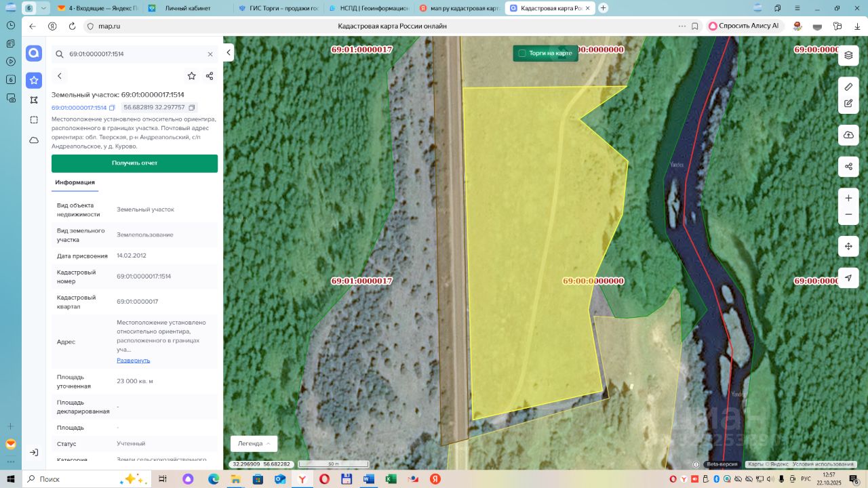The width and height of the screenshot is (868, 488).
Task: Enable the 'Торги на карте' checkbox
Action: (522, 53)
